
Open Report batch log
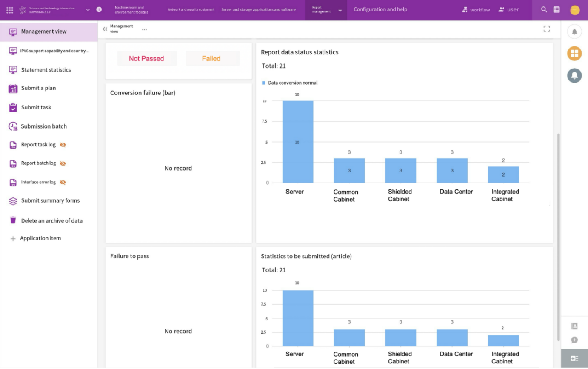[38, 163]
